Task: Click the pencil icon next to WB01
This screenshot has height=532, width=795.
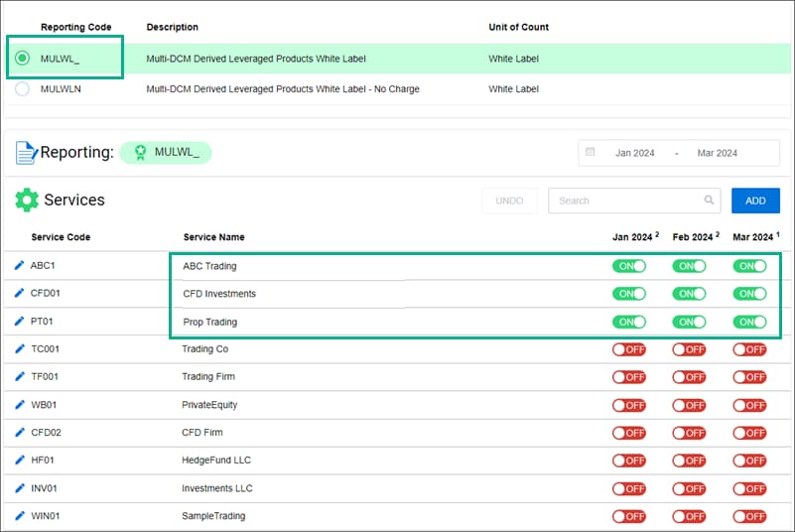Action: click(19, 405)
